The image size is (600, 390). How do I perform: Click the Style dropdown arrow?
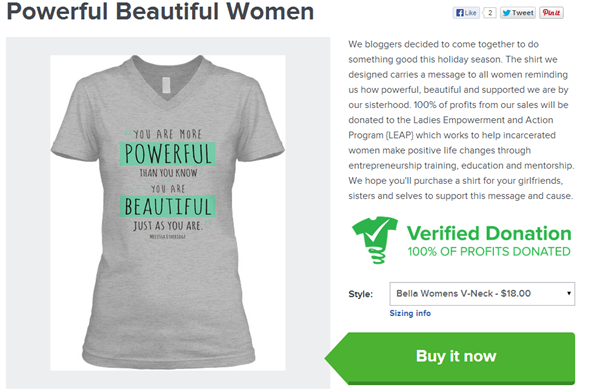569,294
